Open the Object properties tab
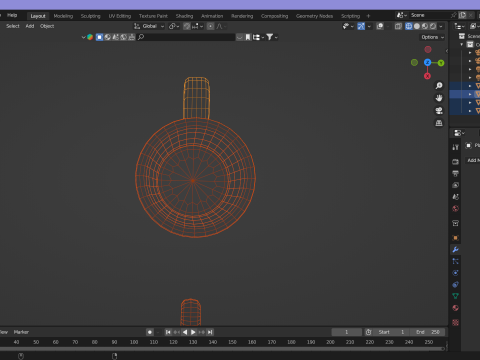The image size is (480, 360). tap(455, 238)
